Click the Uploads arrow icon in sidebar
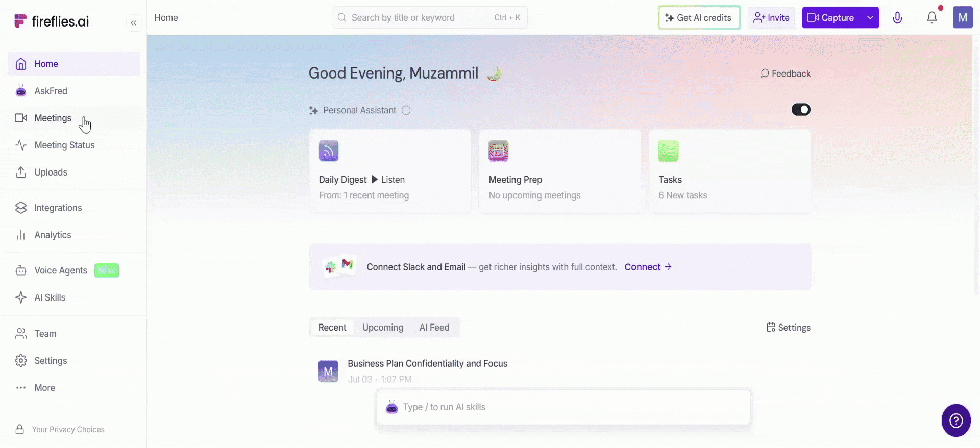 (21, 172)
